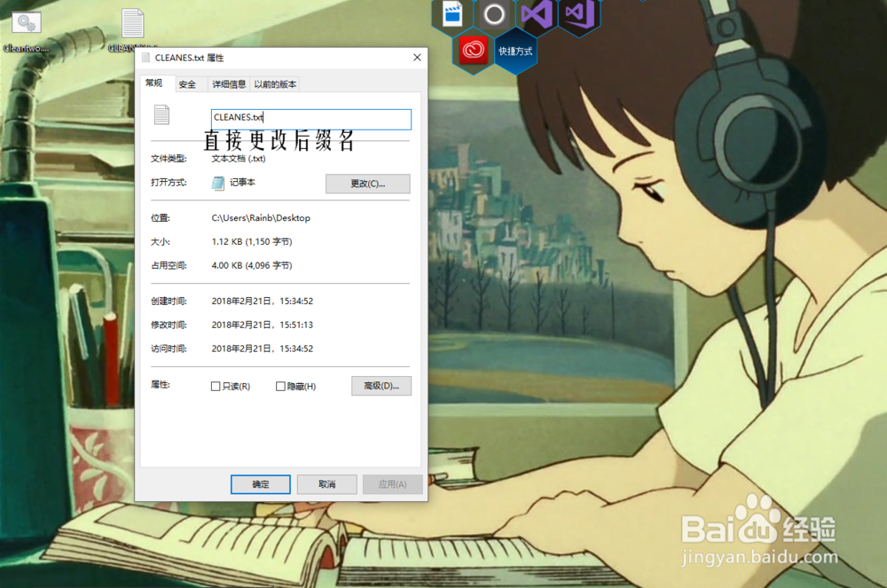Viewport: 887px width, 588px height.
Task: Switch to the 安全 tab
Action: click(x=187, y=84)
